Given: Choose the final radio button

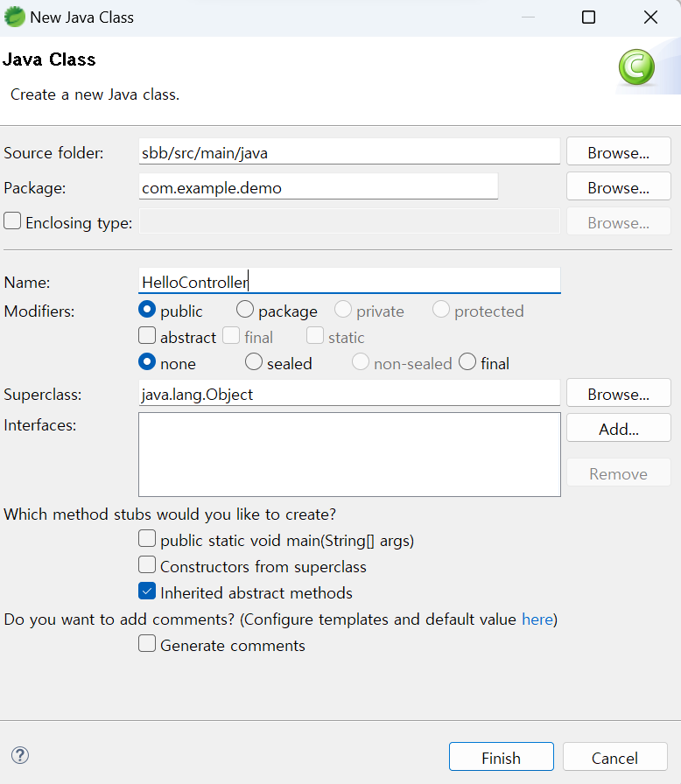Looking at the screenshot, I should click(467, 362).
